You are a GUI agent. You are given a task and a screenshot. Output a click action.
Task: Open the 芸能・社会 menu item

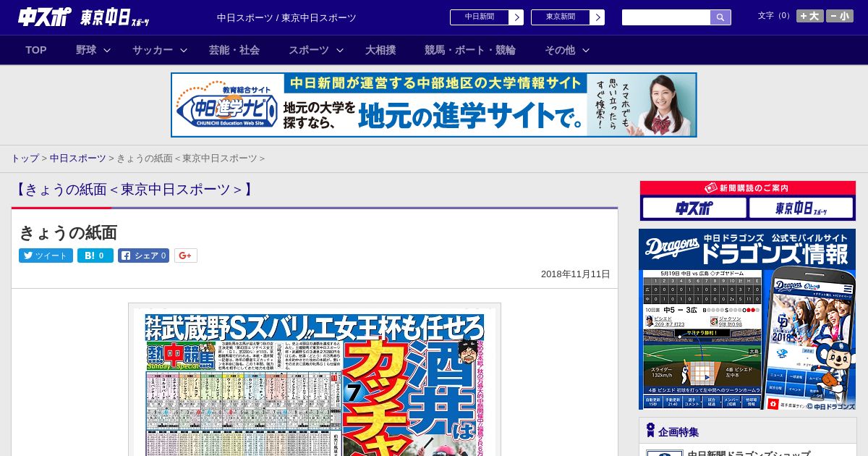point(234,50)
